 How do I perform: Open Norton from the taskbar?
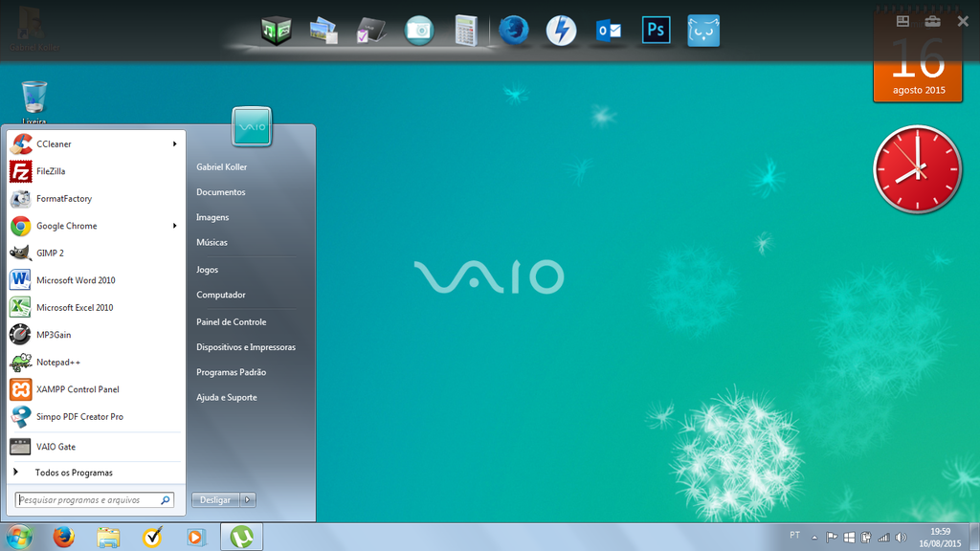coord(153,537)
